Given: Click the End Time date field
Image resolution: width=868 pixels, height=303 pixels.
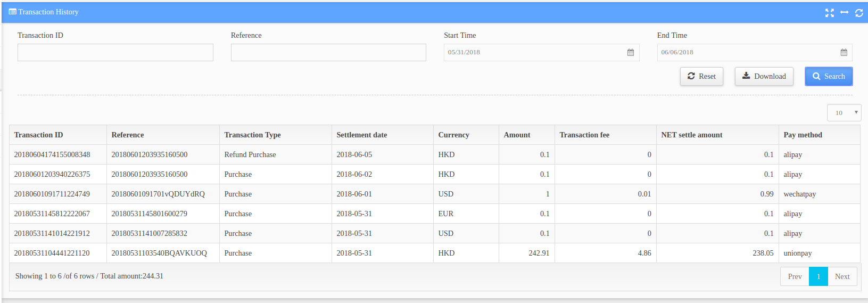Looking at the screenshot, I should (754, 52).
